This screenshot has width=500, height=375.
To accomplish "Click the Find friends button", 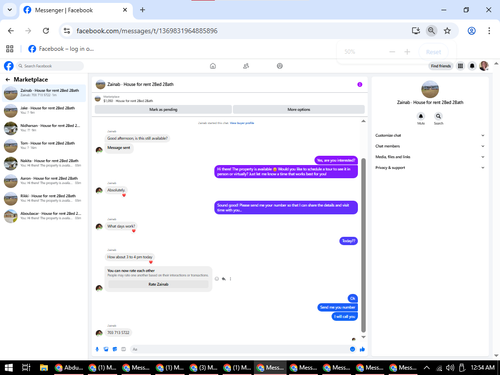I will tap(440, 66).
